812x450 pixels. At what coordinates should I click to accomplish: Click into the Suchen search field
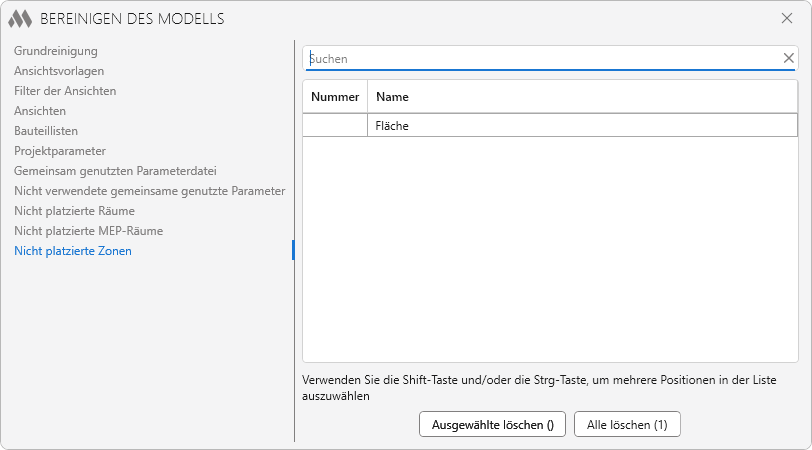(x=540, y=59)
